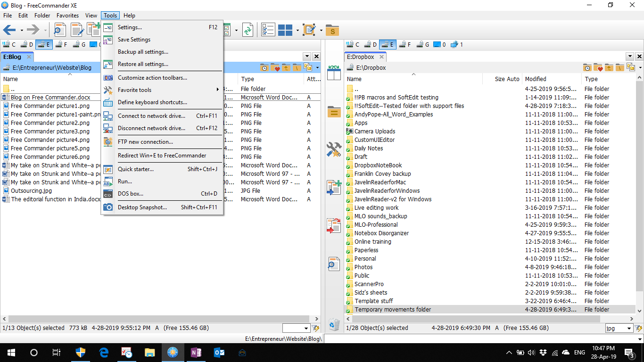Image resolution: width=644 pixels, height=362 pixels.
Task: Select drive F in left drive bar
Action: [x=61, y=44]
